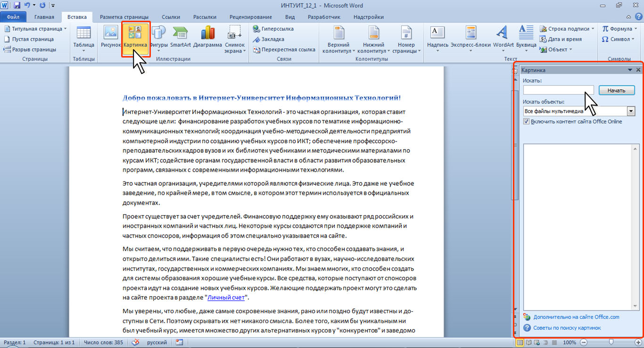Open the Буквица drop cap menu
Screen dimensions: 644x348
(526, 39)
